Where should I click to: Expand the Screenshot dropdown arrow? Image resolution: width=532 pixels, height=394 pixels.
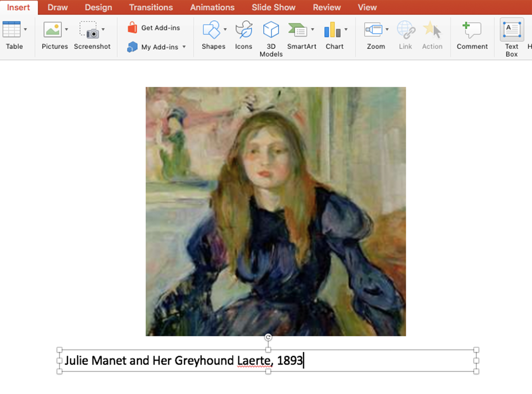103,29
